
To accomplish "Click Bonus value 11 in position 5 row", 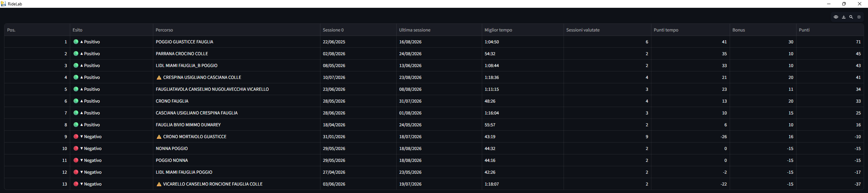I will [791, 89].
